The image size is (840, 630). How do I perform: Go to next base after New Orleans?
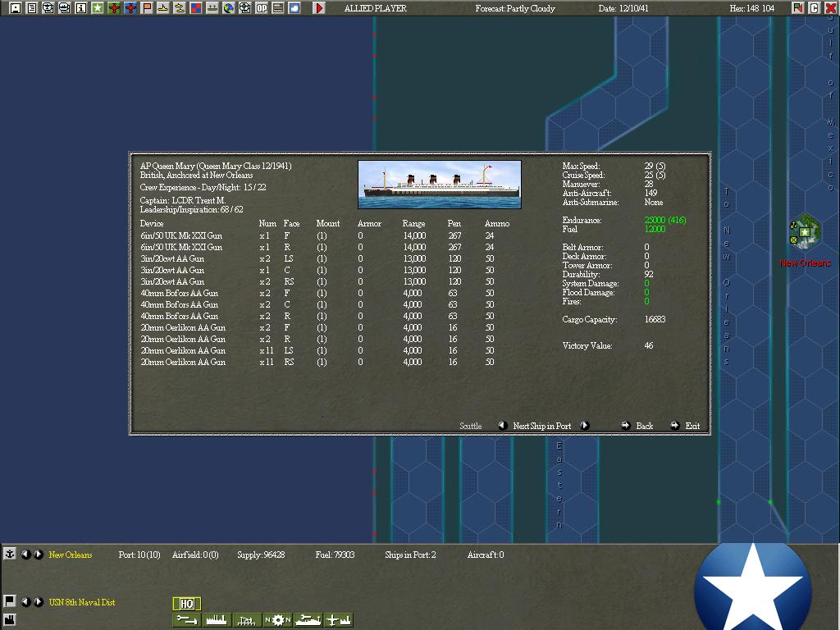click(38, 555)
